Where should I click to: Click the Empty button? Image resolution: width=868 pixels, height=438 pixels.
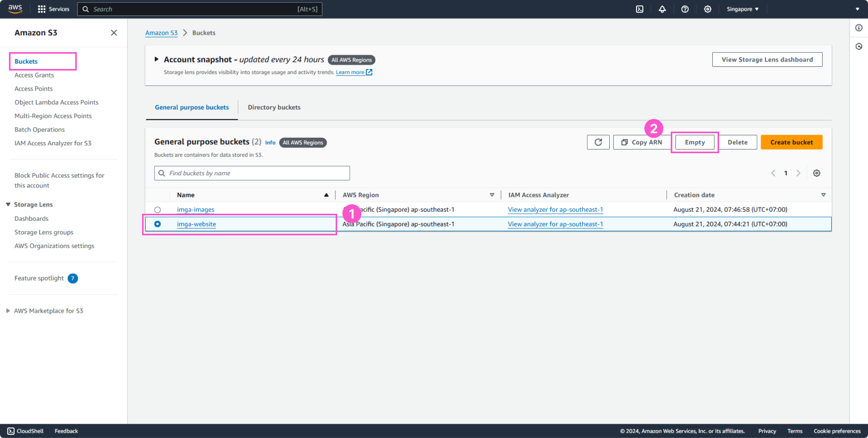coord(695,142)
